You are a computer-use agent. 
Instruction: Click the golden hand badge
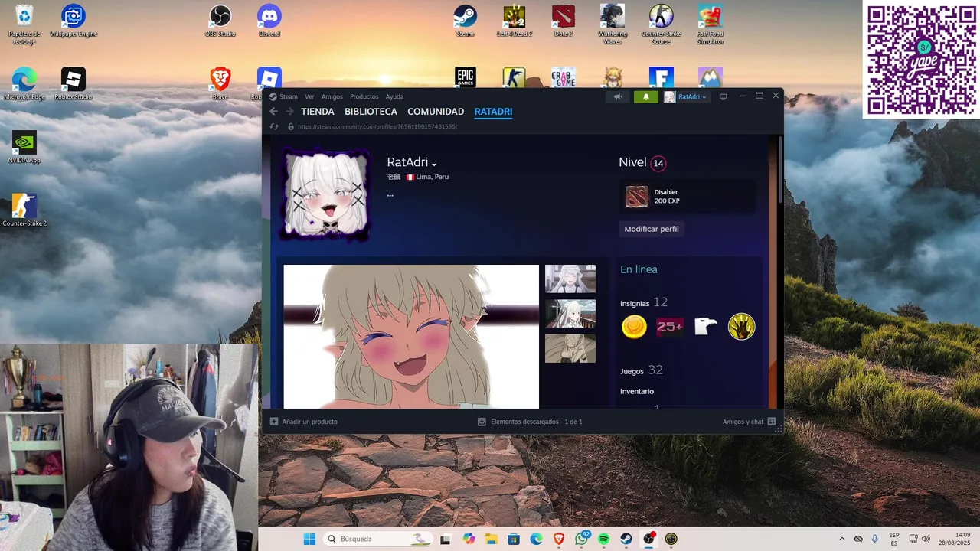tap(741, 327)
